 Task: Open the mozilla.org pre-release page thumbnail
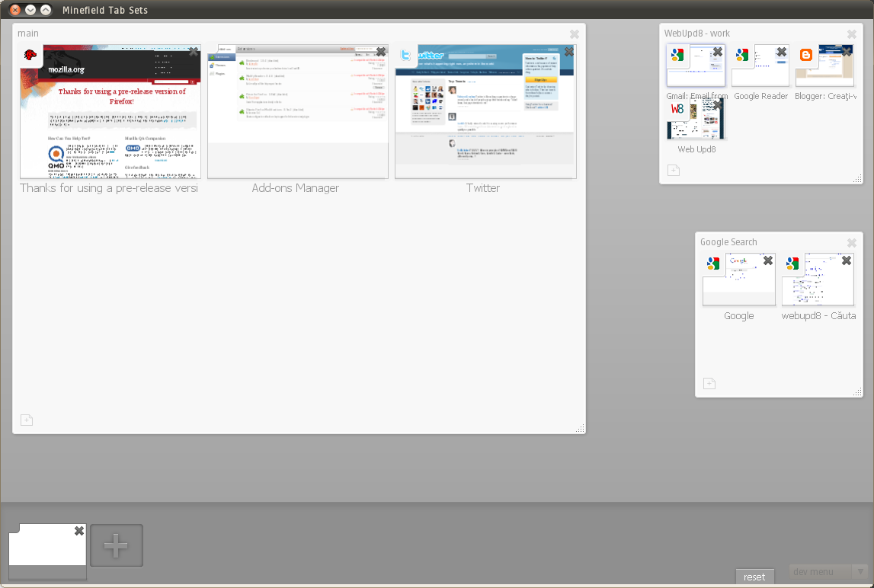(110, 111)
